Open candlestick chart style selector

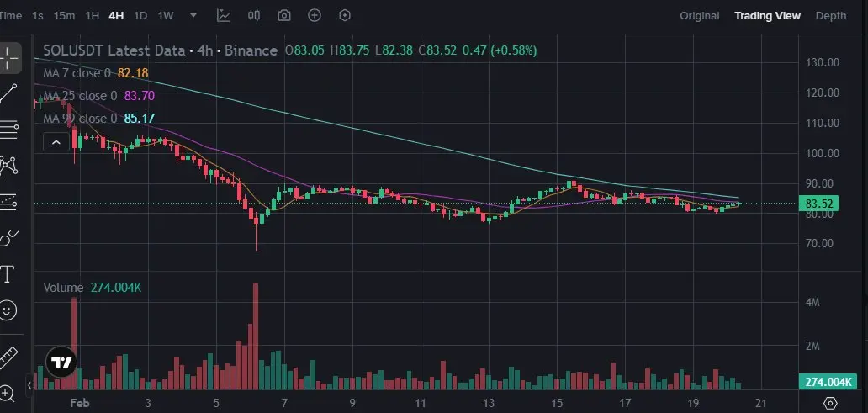254,15
